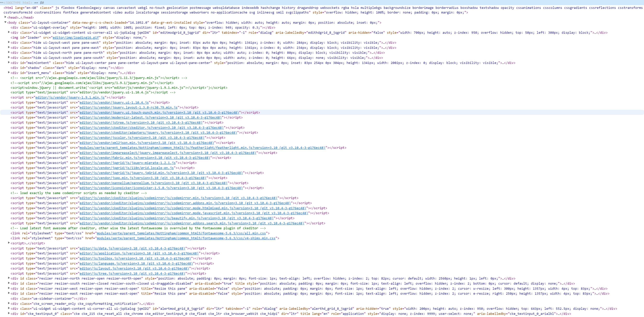This screenshot has height=317, width=644.
Task: Open the codemirror.addons.search.min.js link
Action: pos(192,223)
